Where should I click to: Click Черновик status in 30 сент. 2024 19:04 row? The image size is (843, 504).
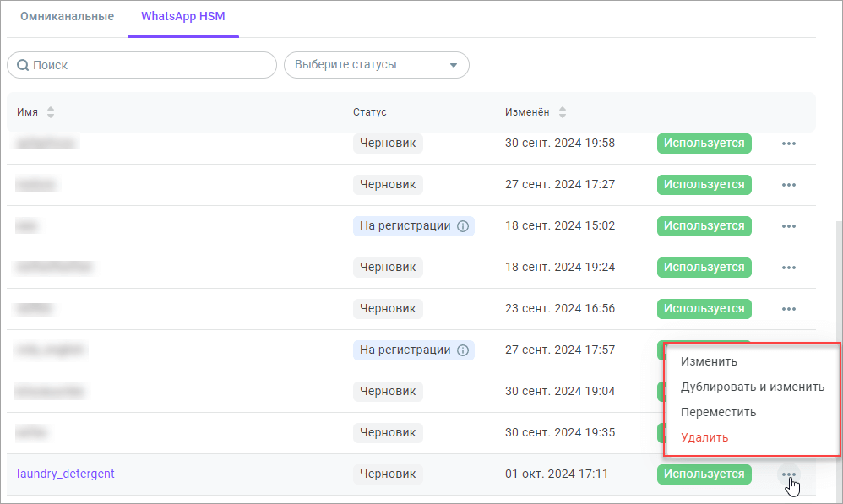[388, 392]
